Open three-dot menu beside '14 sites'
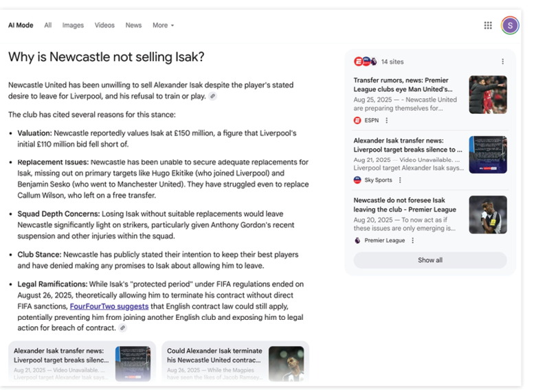536x392 pixels. click(502, 62)
